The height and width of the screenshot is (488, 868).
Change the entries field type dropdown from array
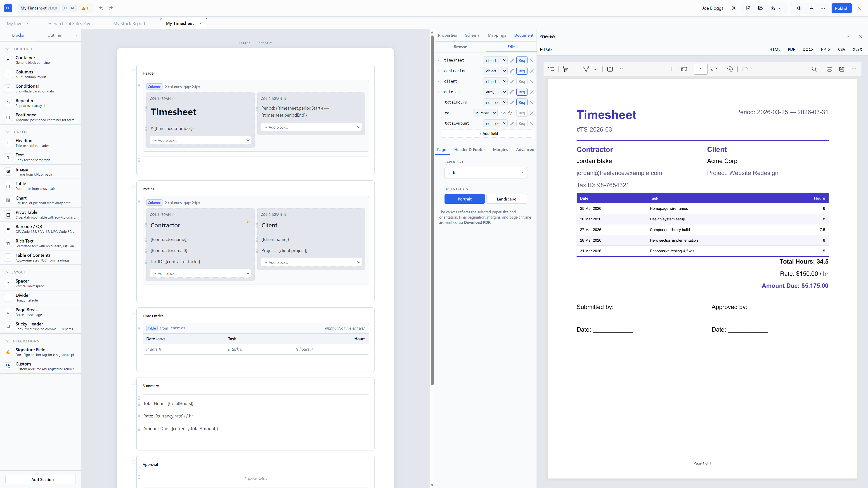tap(495, 92)
